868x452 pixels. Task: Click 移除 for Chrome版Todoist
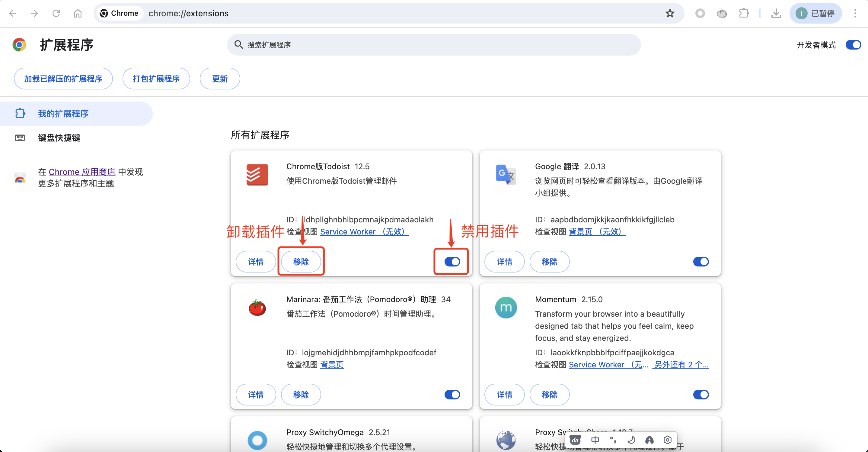[301, 262]
